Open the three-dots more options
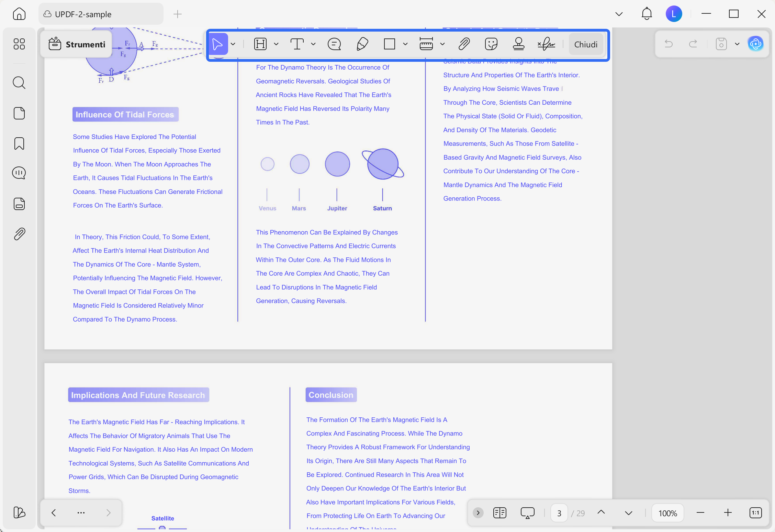 pyautogui.click(x=81, y=513)
